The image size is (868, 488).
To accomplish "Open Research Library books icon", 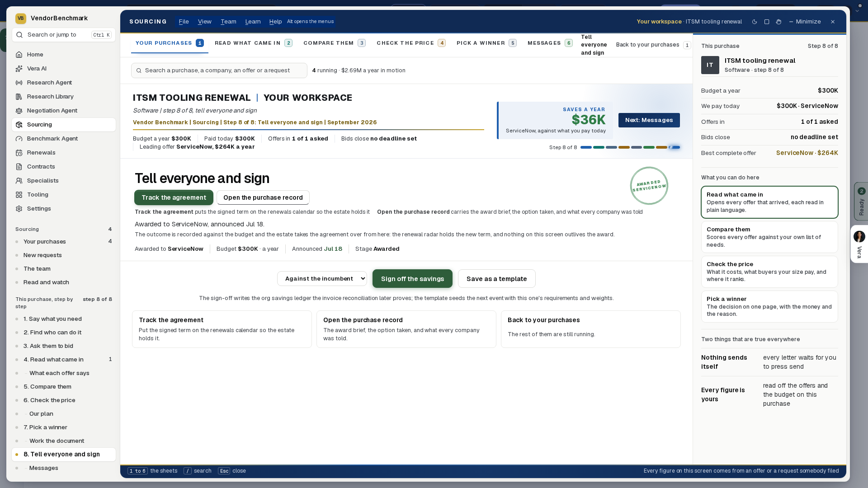I will (19, 97).
